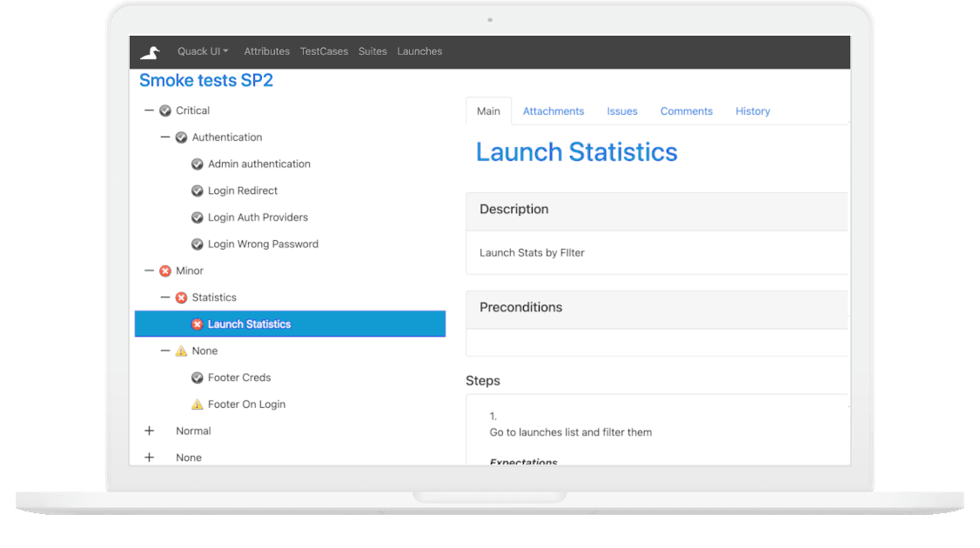Select the Minor tree node label
Image resolution: width=980 pixels, height=548 pixels.
point(190,271)
